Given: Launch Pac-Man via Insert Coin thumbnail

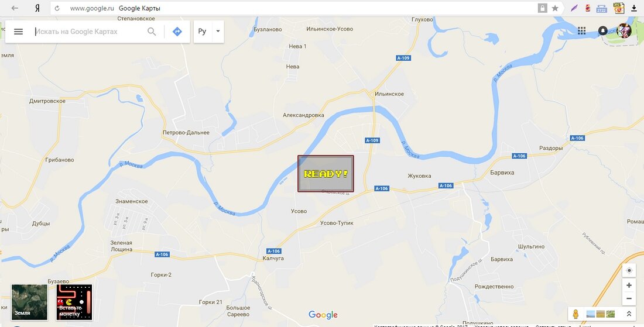Looking at the screenshot, I should click(74, 302).
